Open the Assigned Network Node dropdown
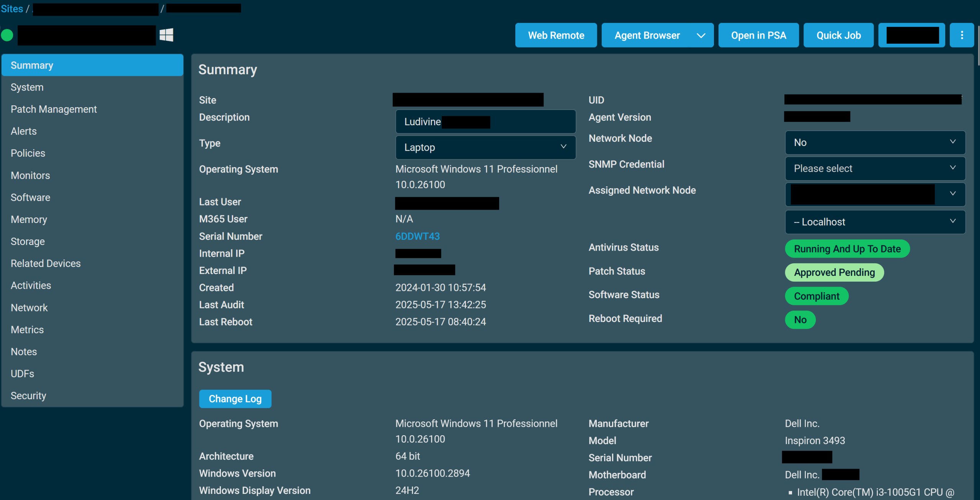 click(x=875, y=194)
